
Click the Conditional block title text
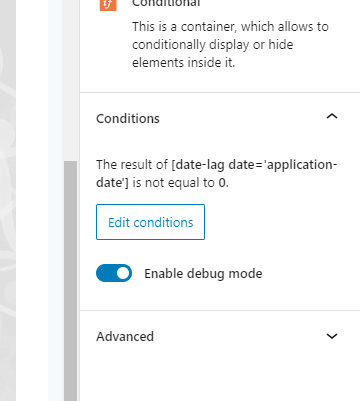coord(166,3)
